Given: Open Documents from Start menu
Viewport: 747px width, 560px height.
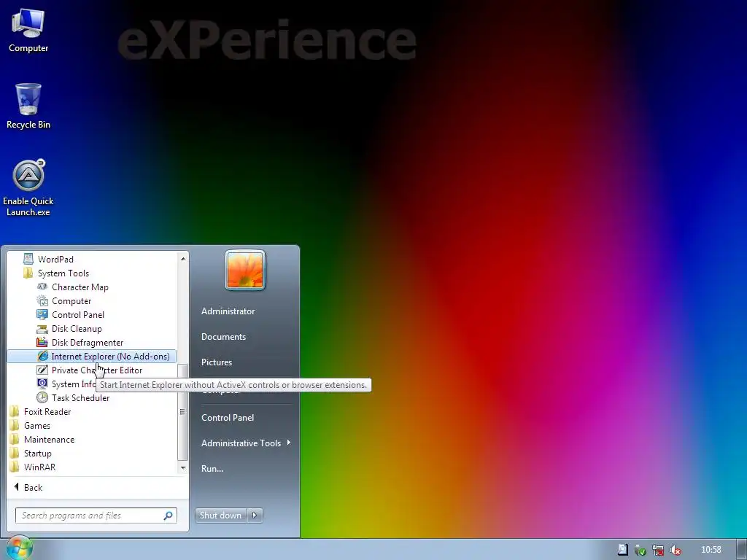Looking at the screenshot, I should (223, 337).
